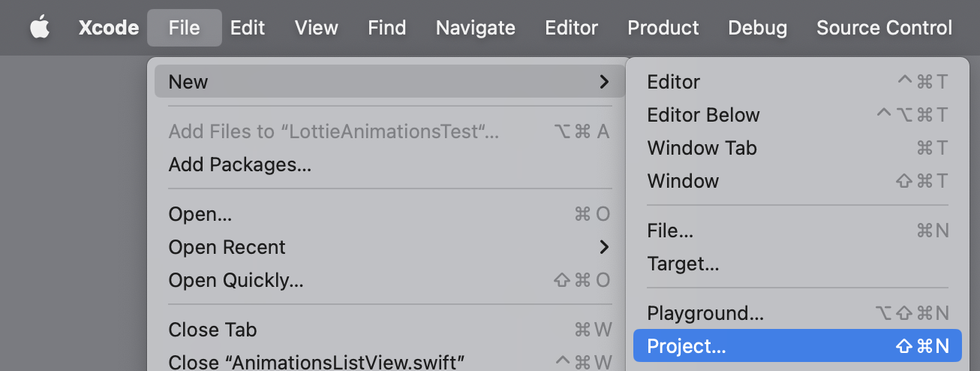The image size is (980, 371).
Task: Open the Editor menu in menu bar
Action: tap(571, 28)
